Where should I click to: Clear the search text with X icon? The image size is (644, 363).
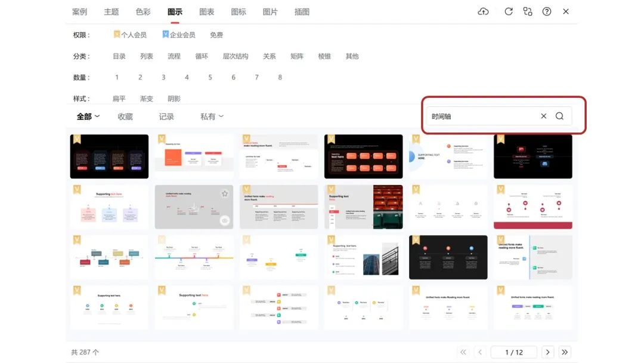[543, 116]
